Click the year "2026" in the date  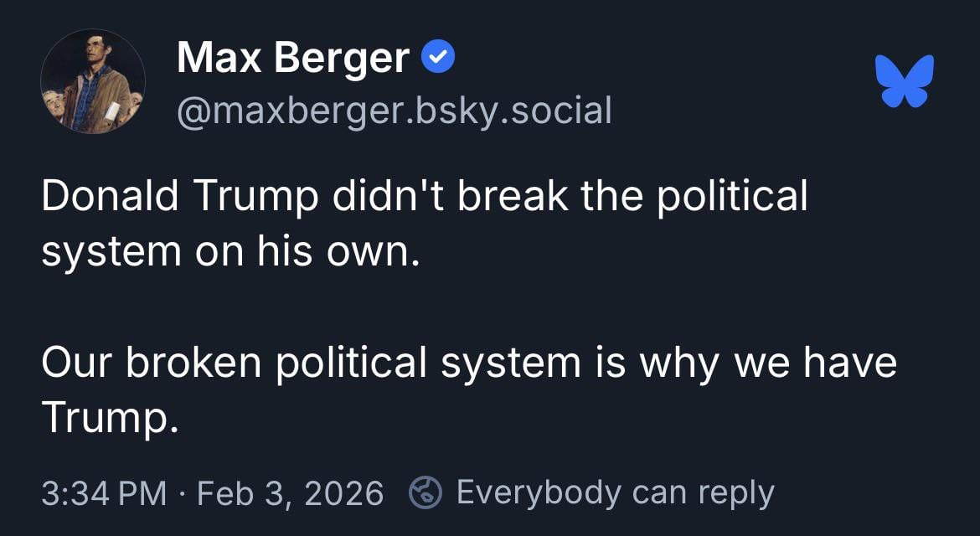coord(344,492)
